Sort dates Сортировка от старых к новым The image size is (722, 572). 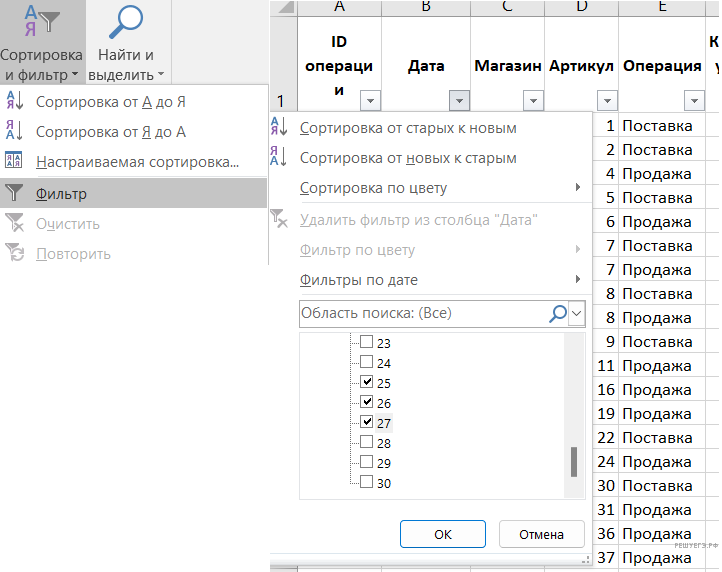click(408, 128)
